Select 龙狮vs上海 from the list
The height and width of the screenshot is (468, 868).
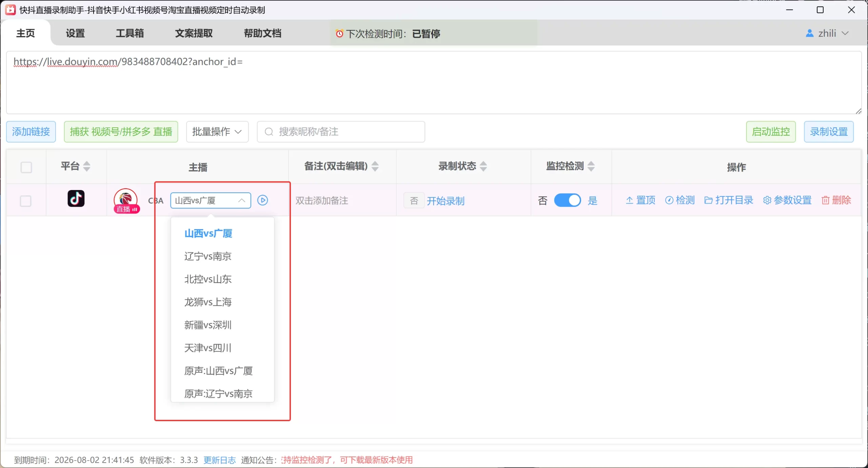pyautogui.click(x=208, y=302)
